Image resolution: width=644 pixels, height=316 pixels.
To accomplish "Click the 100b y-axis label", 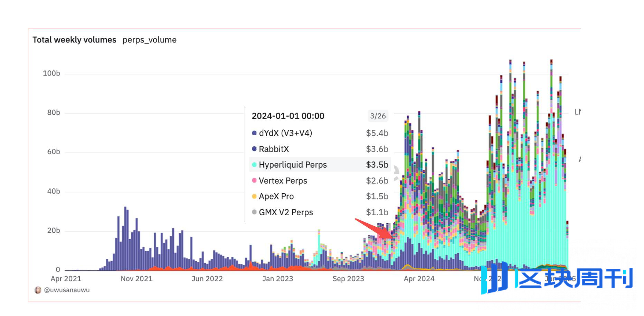I will [x=51, y=73].
